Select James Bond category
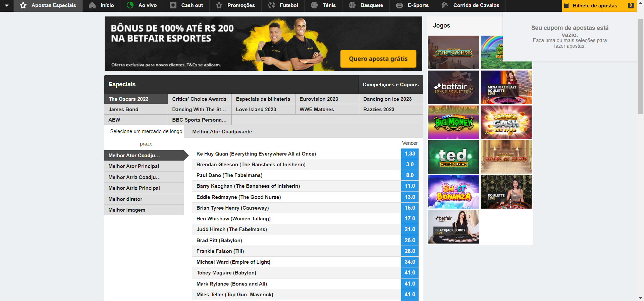The image size is (644, 301). (x=136, y=110)
